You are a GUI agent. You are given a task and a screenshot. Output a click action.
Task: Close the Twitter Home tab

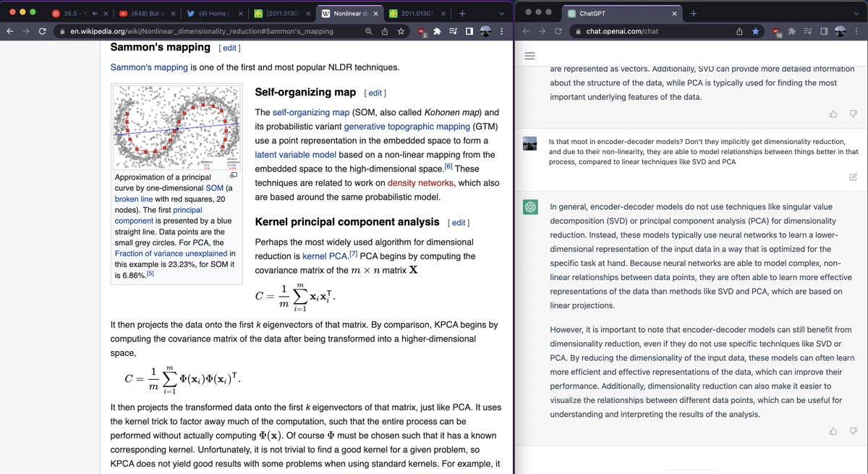[x=242, y=13]
